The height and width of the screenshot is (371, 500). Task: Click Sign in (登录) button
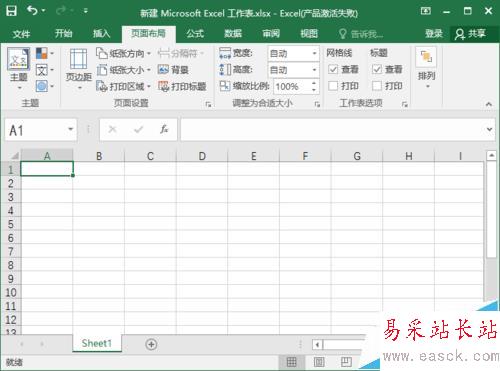point(434,34)
